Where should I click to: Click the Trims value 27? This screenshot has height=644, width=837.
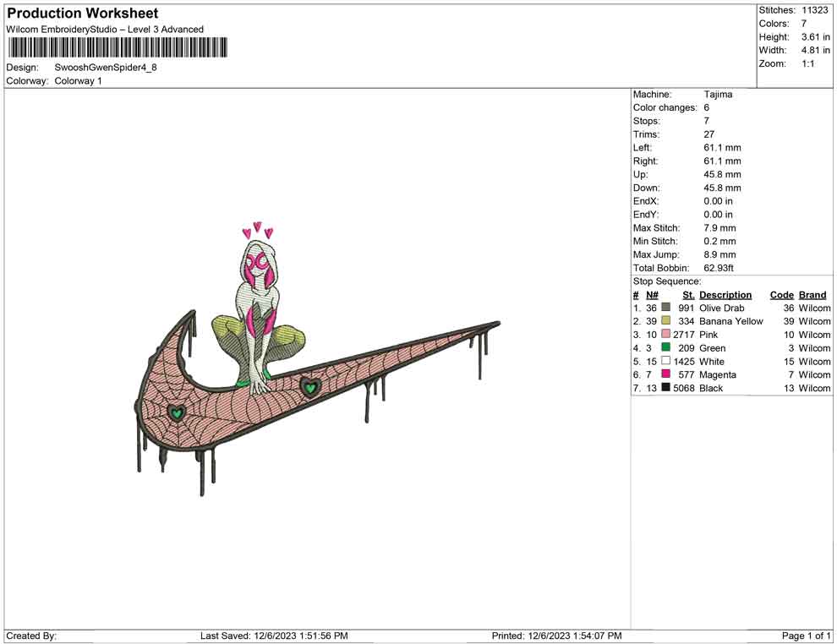[x=708, y=134]
